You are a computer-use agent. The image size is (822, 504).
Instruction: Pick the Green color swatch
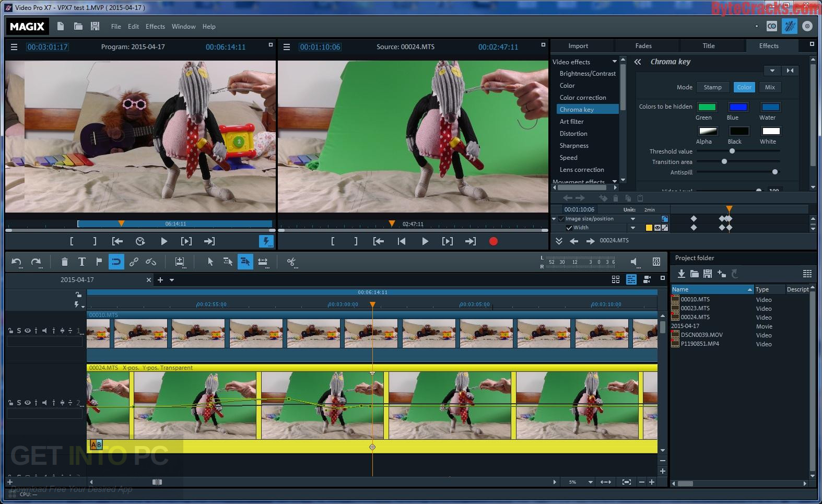pos(707,107)
